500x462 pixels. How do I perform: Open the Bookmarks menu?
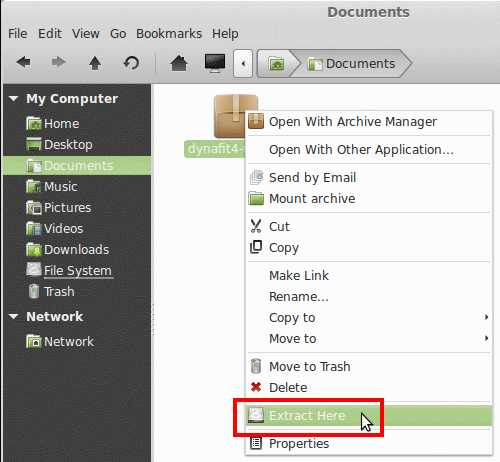[169, 34]
